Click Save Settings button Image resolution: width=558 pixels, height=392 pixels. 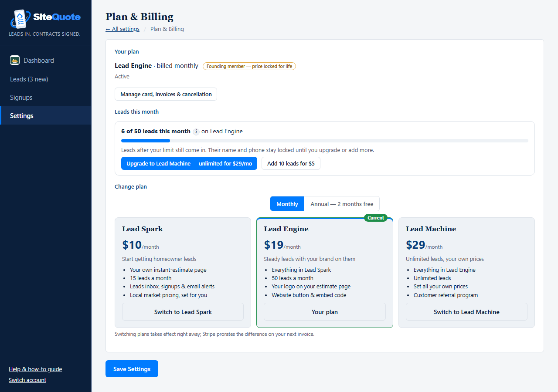[x=132, y=369]
